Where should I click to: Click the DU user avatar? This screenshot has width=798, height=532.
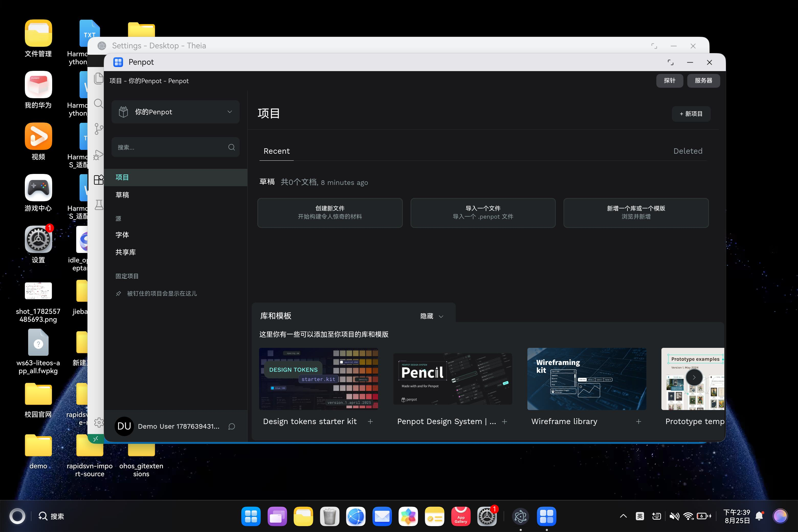click(x=124, y=426)
